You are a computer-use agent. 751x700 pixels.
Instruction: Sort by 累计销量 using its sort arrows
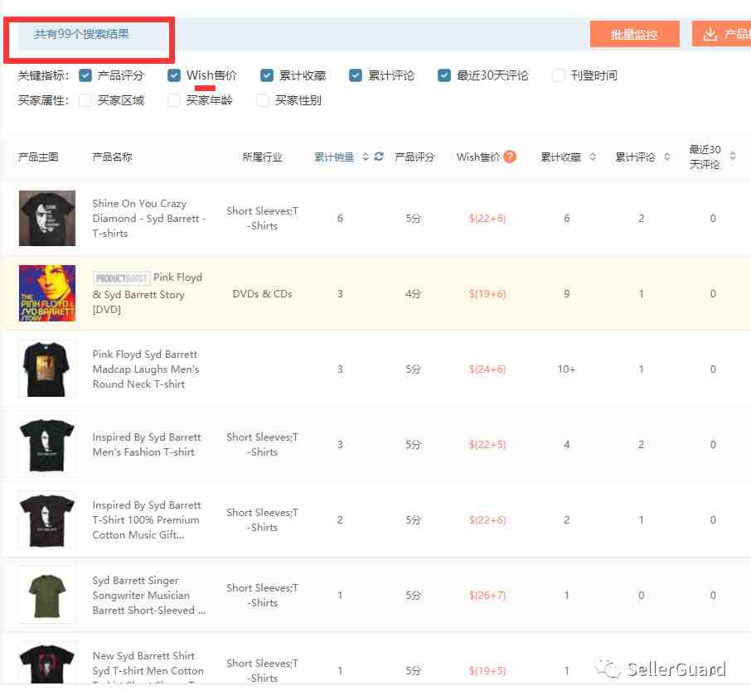366,157
